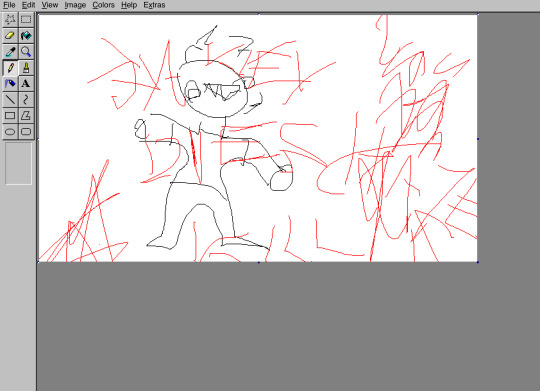Click the canvas right-edge middle resize handle

click(x=478, y=139)
